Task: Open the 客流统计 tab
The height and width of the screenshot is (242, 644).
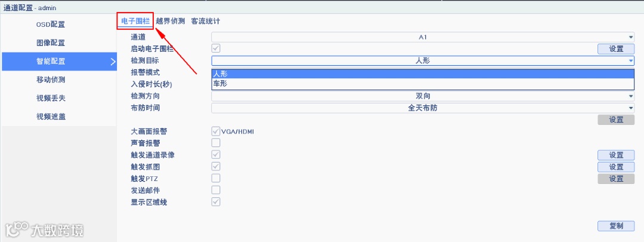Action: [x=205, y=21]
